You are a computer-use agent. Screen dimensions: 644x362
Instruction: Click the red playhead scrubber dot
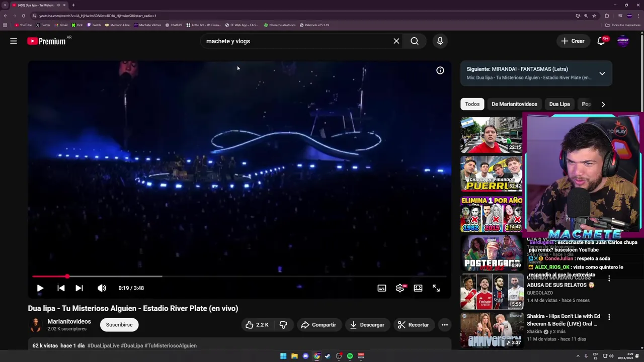point(67,277)
